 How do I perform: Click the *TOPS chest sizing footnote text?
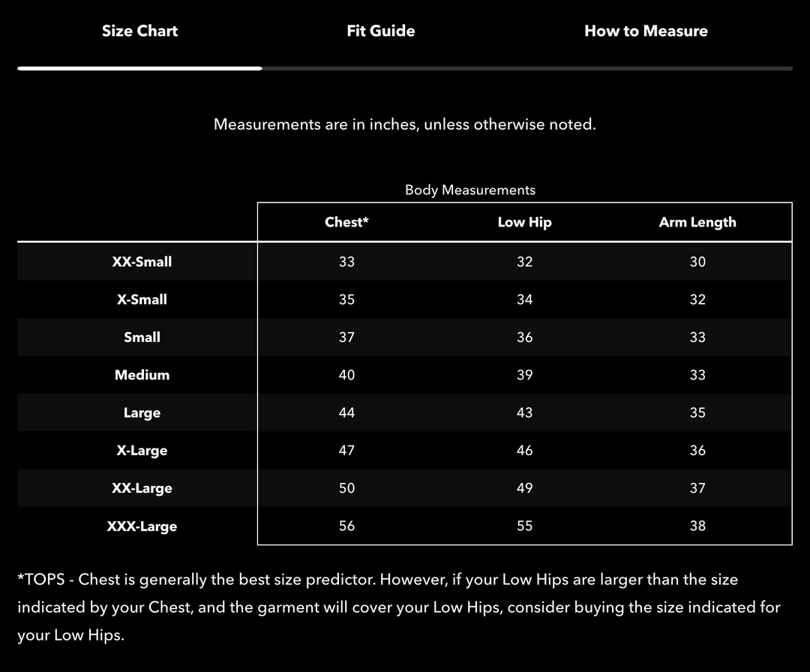(x=398, y=607)
